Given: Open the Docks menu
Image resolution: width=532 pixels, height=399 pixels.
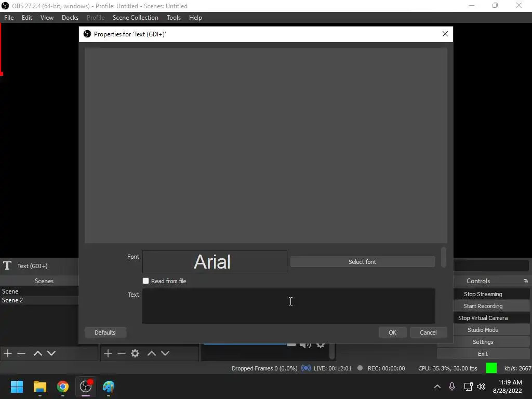Looking at the screenshot, I should click(x=70, y=18).
